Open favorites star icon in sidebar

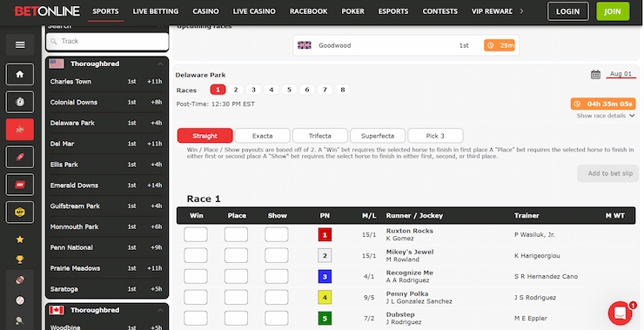[20, 239]
